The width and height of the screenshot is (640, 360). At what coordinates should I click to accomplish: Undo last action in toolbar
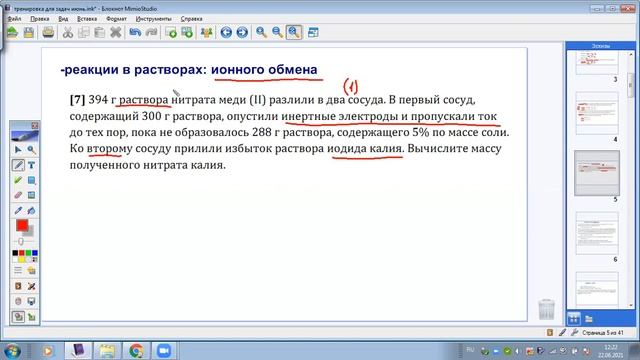(135, 32)
